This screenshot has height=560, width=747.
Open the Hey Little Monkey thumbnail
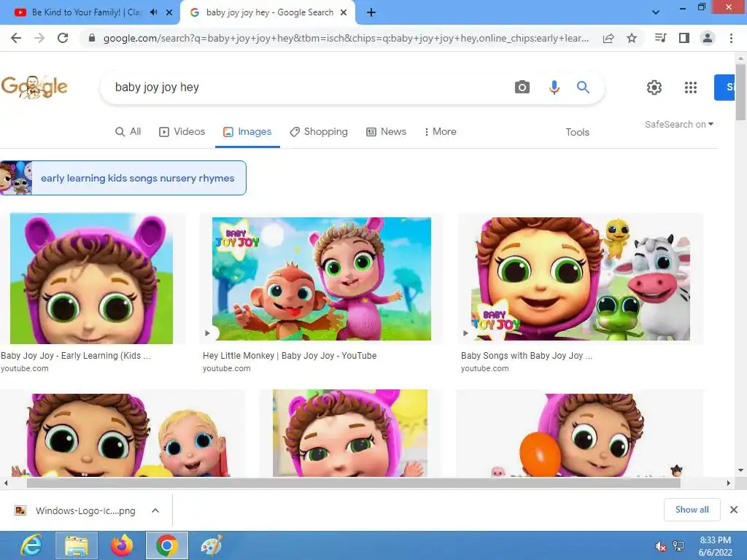click(322, 279)
